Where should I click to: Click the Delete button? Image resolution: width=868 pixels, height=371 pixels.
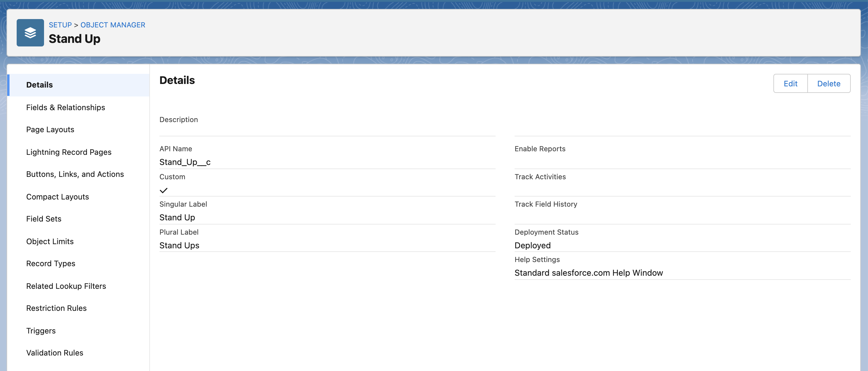click(x=829, y=83)
